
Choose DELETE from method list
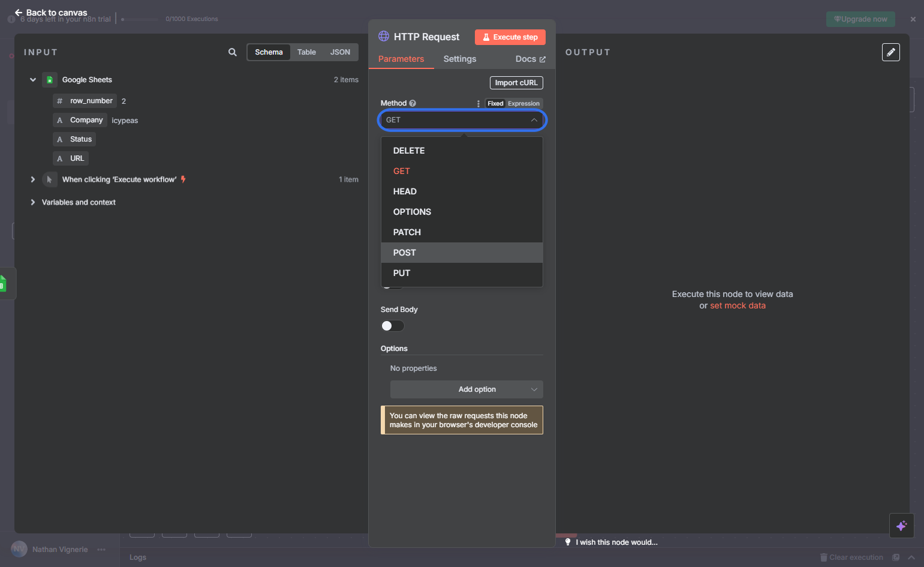[x=462, y=151]
